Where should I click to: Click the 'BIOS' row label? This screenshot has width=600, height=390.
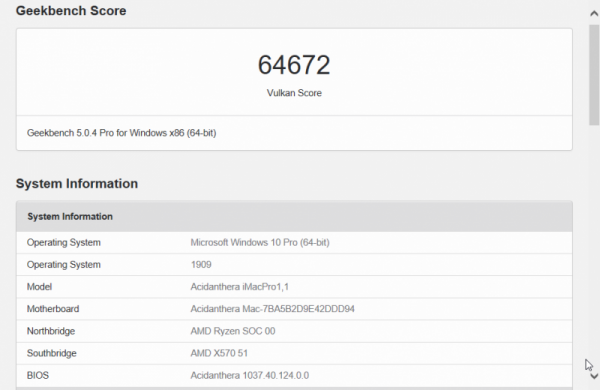coord(38,375)
